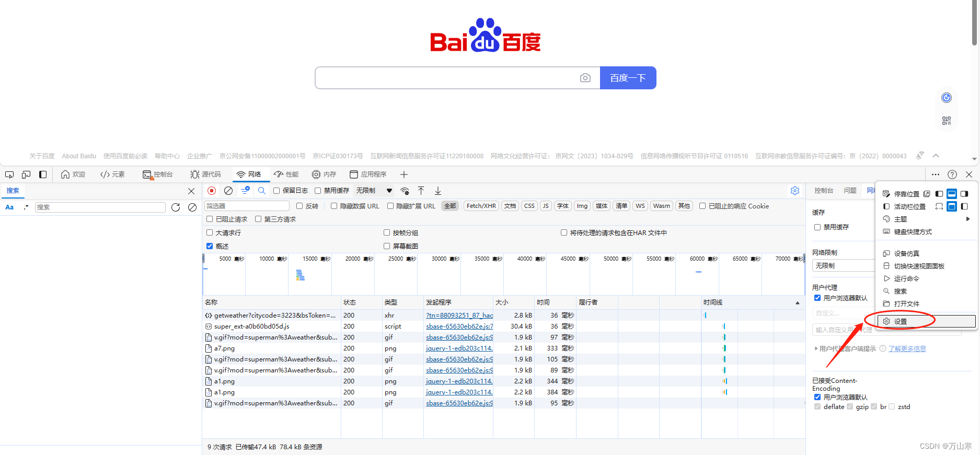Click the import HAR upload arrow
The width and height of the screenshot is (980, 455).
point(421,191)
